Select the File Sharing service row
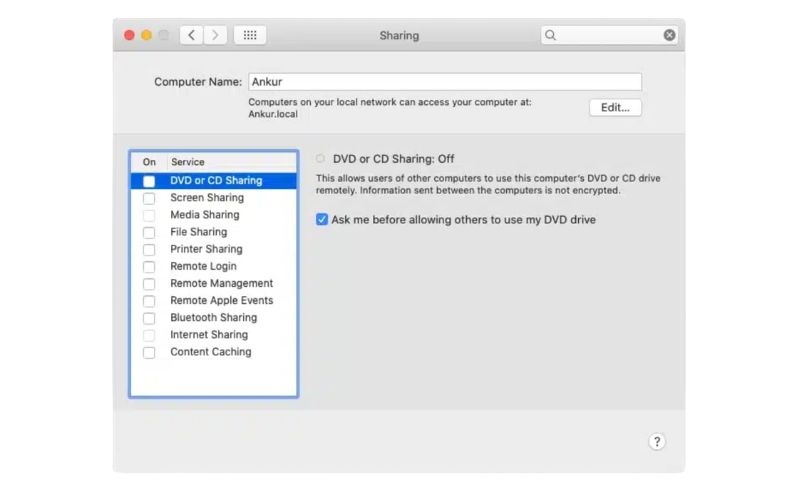This screenshot has height=500, width=800. 214,232
